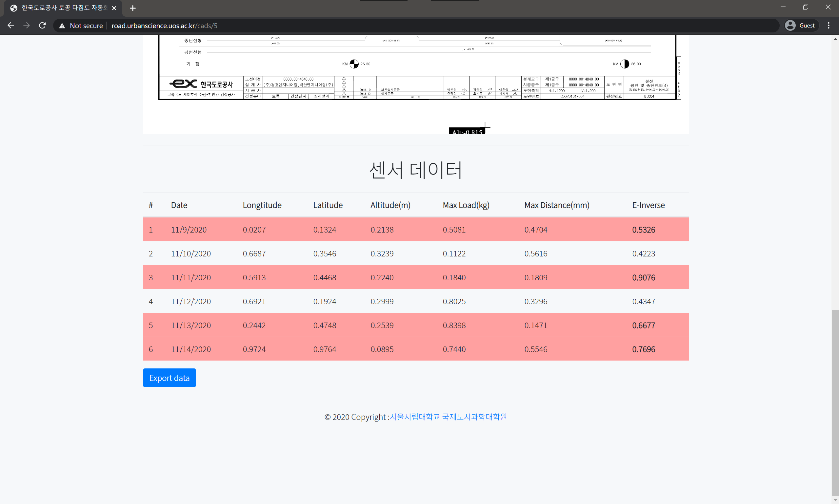Close the 한국도로공사 tab
Screen dimensions: 839x504
point(114,8)
